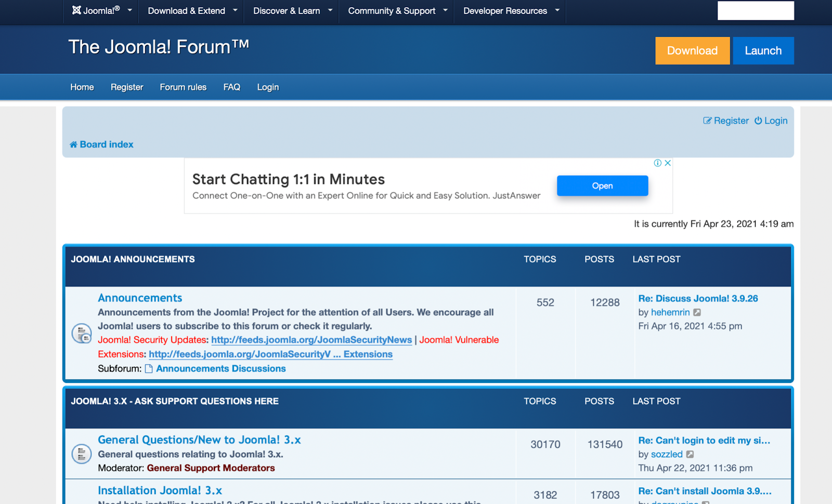Open the Forum rules menu item

point(183,87)
